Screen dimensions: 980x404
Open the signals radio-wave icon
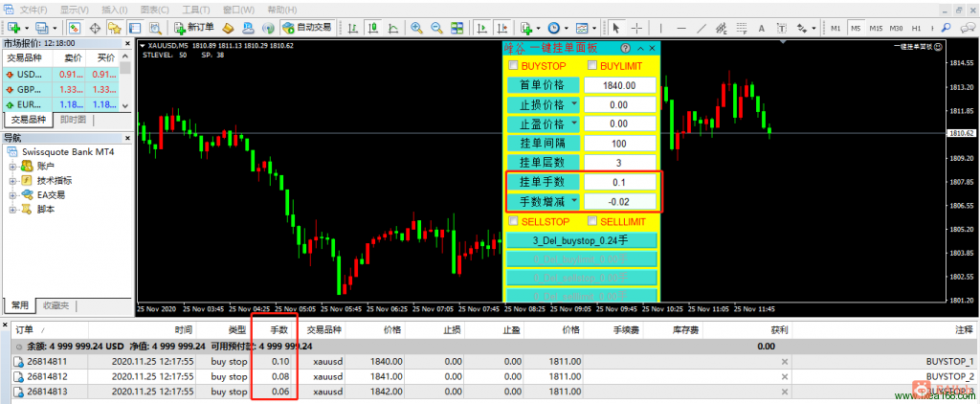268,28
